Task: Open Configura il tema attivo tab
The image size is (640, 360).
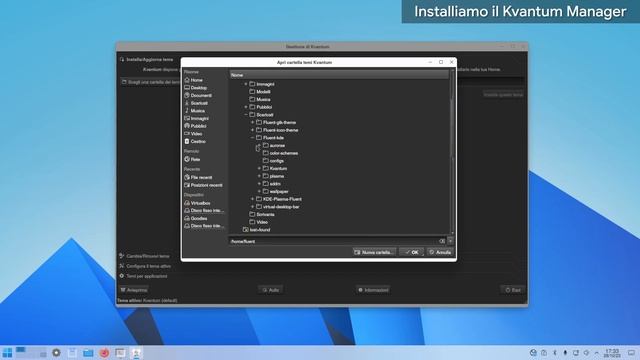Action: pos(145,266)
